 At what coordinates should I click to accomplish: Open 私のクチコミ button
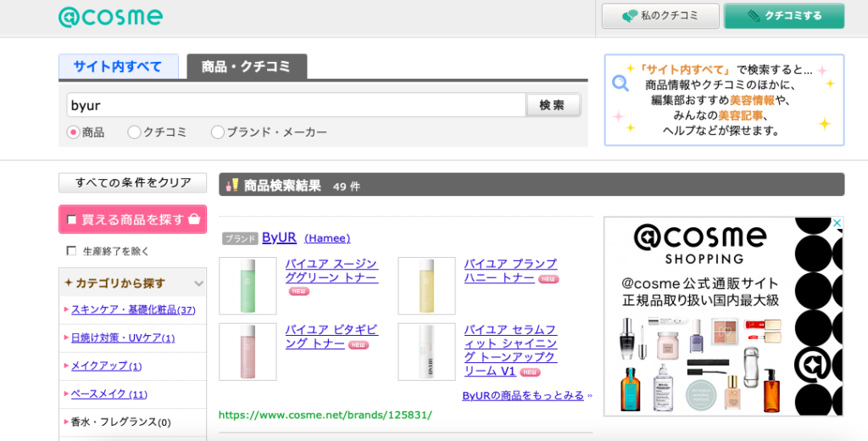[660, 16]
